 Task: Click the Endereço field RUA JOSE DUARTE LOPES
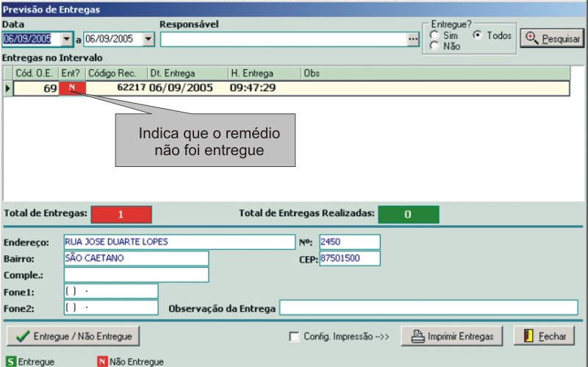[179, 242]
